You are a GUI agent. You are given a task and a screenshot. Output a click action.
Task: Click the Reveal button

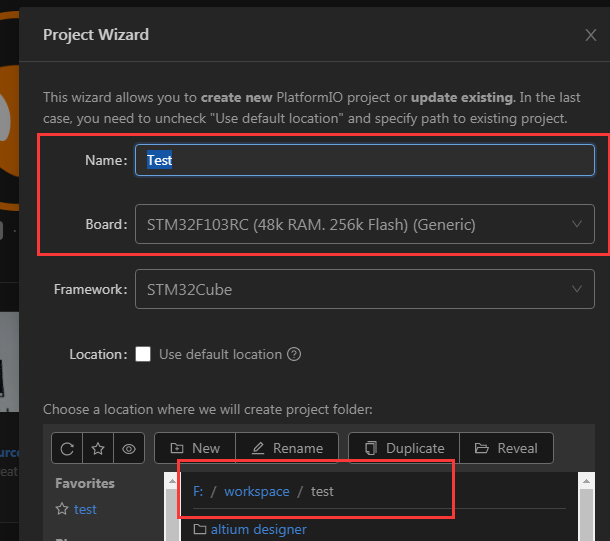506,448
